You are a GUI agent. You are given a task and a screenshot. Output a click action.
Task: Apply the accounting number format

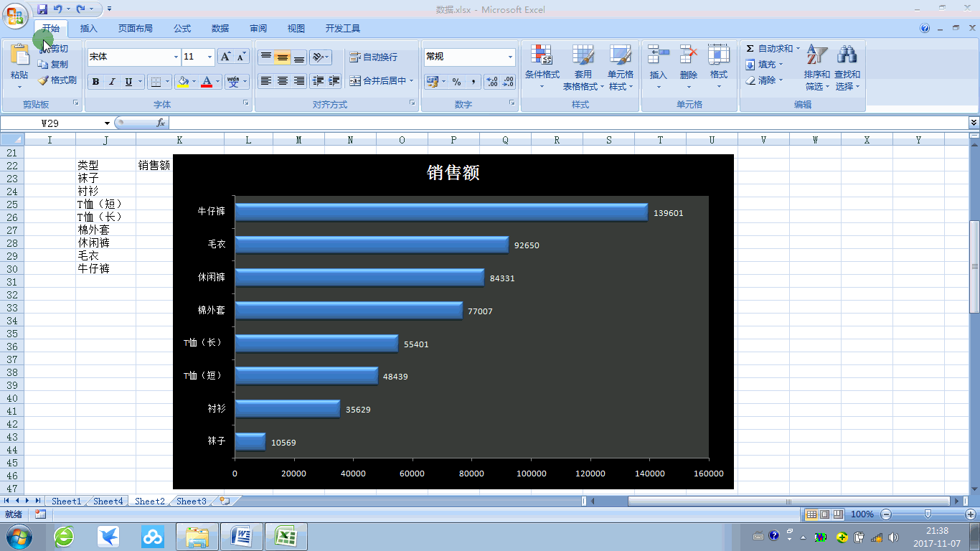(x=432, y=82)
